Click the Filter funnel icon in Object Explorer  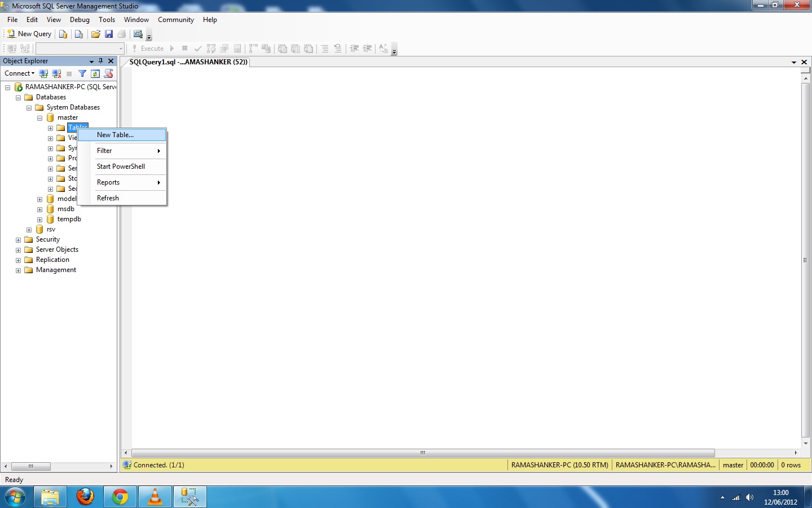coord(82,73)
